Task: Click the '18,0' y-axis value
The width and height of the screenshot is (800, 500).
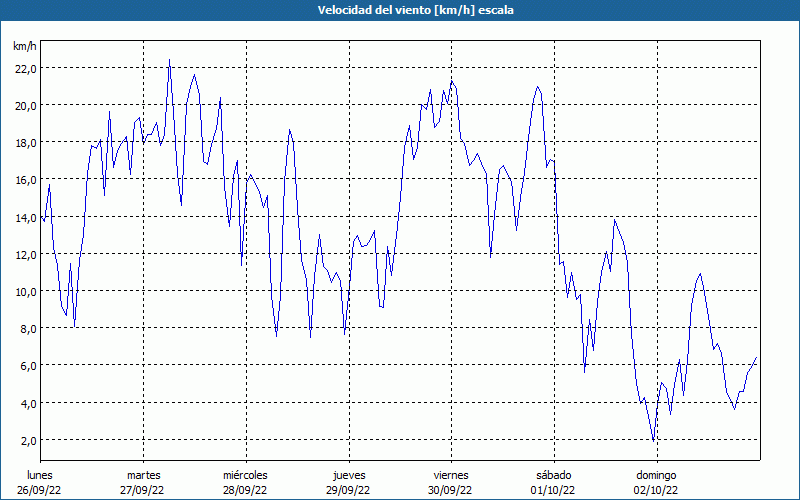Action: pyautogui.click(x=26, y=143)
